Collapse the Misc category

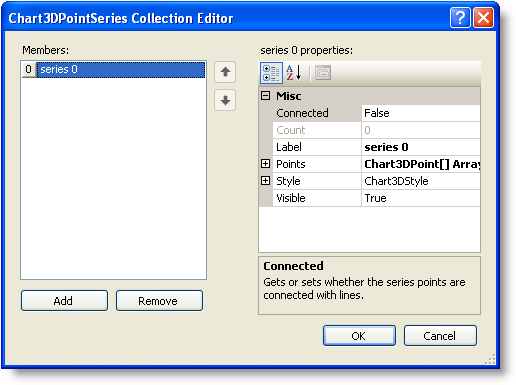tap(266, 96)
